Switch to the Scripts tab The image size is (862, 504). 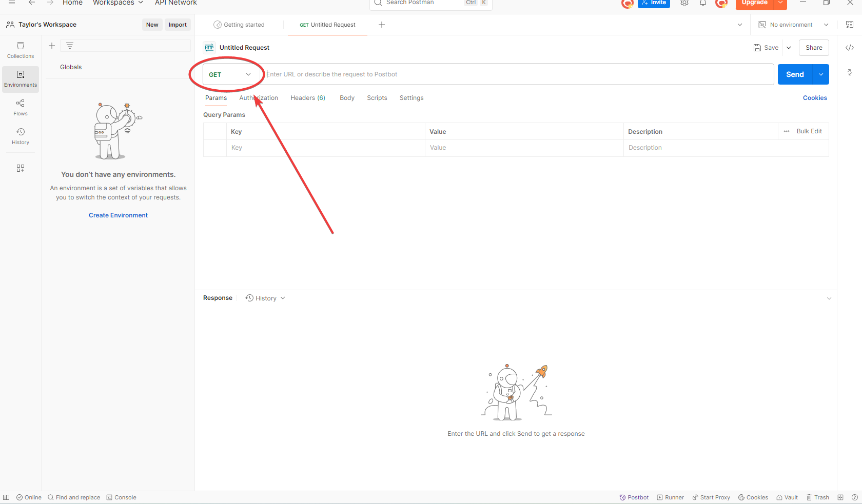(x=377, y=98)
